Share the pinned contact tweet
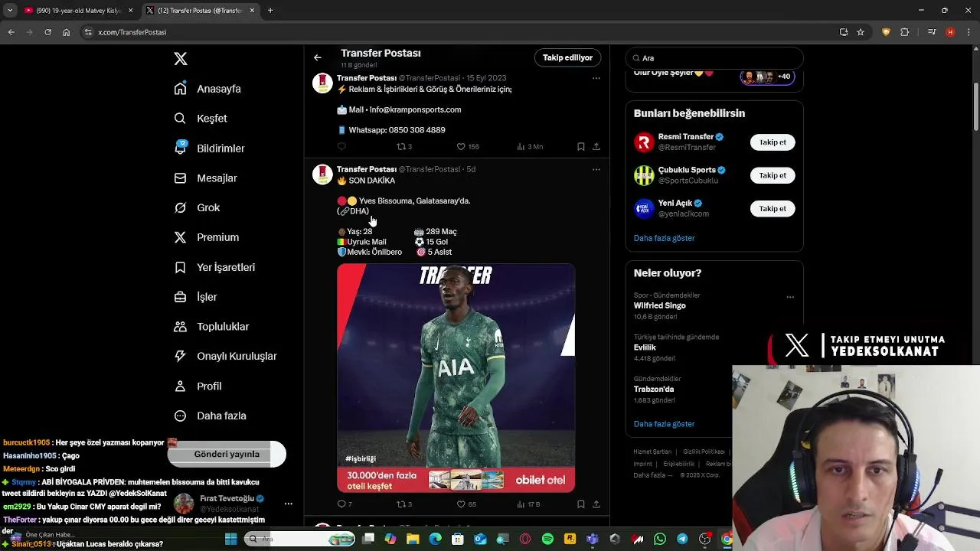This screenshot has height=551, width=980. 596,146
